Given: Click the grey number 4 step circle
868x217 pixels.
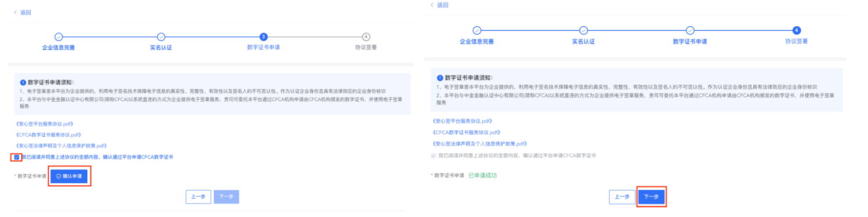Looking at the screenshot, I should (365, 37).
